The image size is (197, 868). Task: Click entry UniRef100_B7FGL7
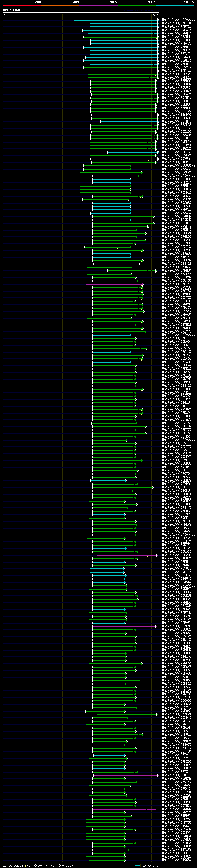coord(177,735)
